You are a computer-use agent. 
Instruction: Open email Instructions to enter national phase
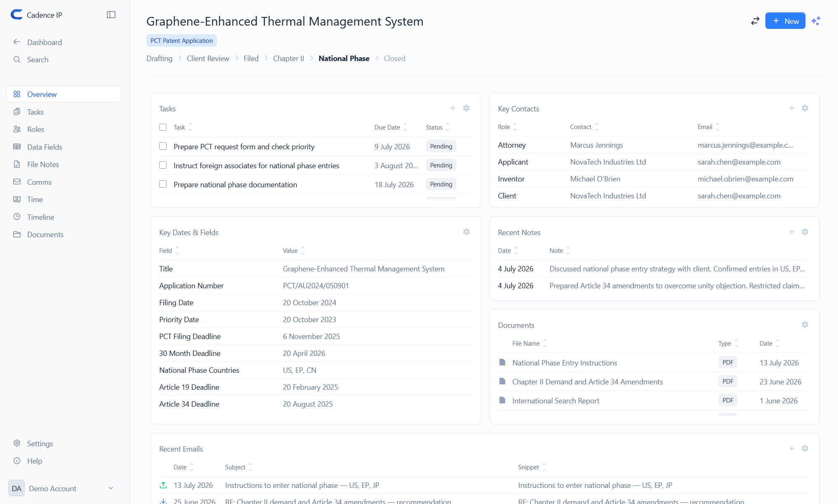coord(302,485)
